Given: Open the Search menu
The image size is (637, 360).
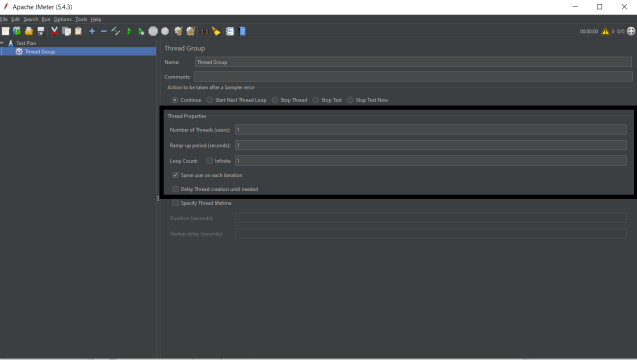Looking at the screenshot, I should [x=31, y=19].
